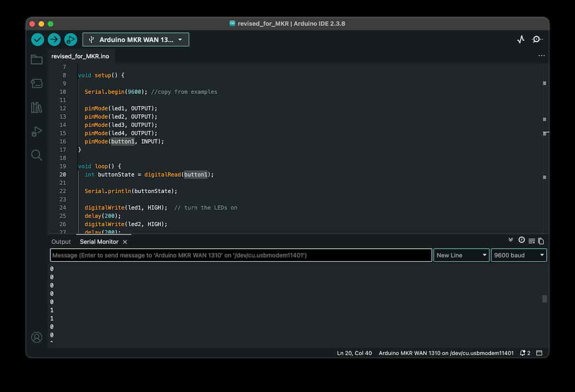The height and width of the screenshot is (392, 575).
Task: Toggle the bottom panel from status bar
Action: coord(539,353)
